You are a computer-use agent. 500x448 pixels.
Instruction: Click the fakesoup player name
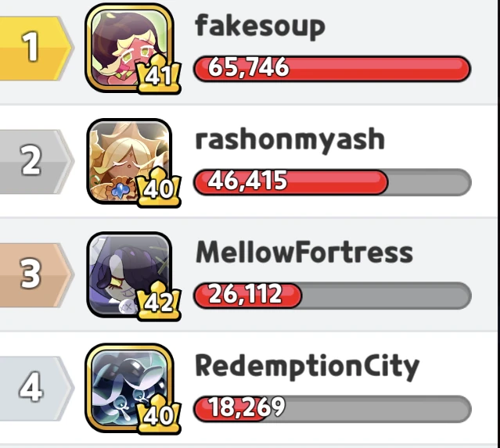261,27
